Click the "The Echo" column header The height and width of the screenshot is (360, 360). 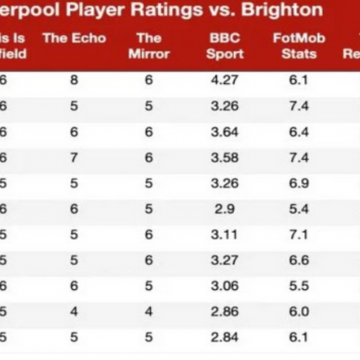pyautogui.click(x=74, y=38)
